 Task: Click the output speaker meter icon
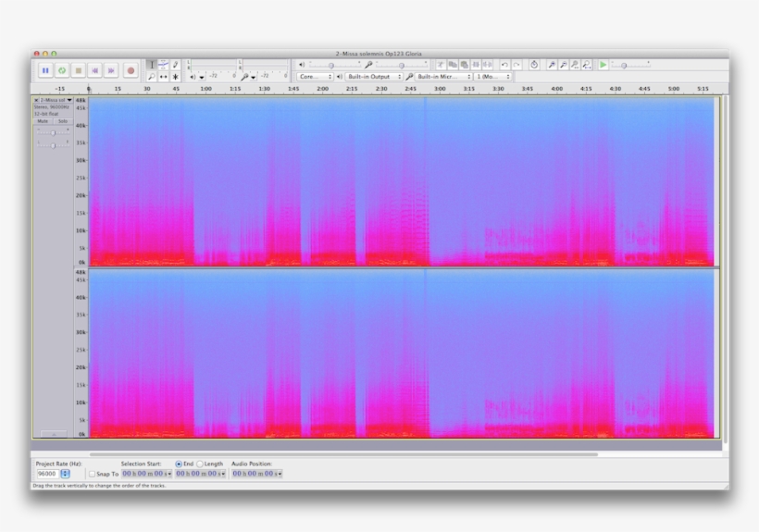point(193,77)
